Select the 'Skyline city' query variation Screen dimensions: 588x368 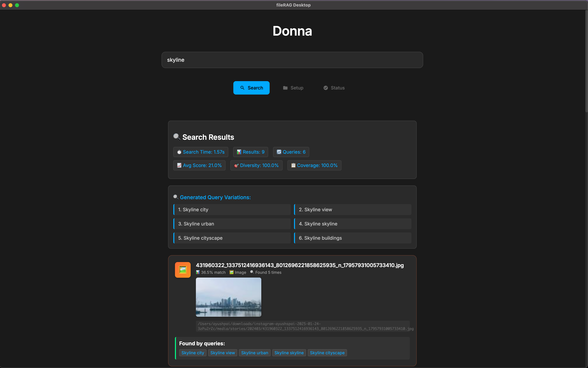click(232, 210)
